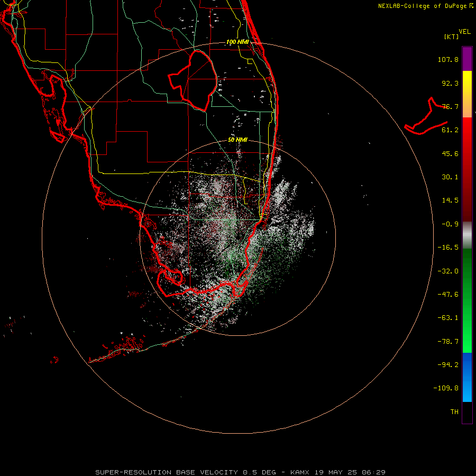Viewport: 476px width, 476px height.
Task: Select the 45.6 legend value
Action: [x=450, y=153]
